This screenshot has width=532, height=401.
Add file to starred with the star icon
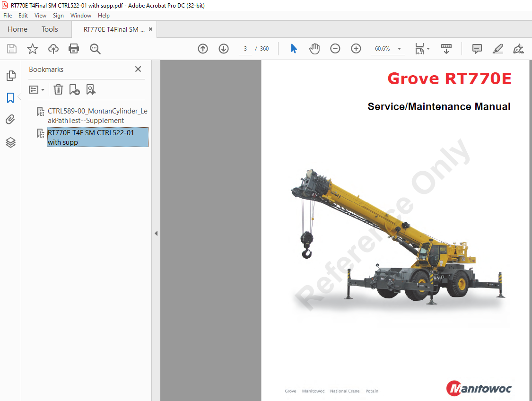tap(33, 49)
